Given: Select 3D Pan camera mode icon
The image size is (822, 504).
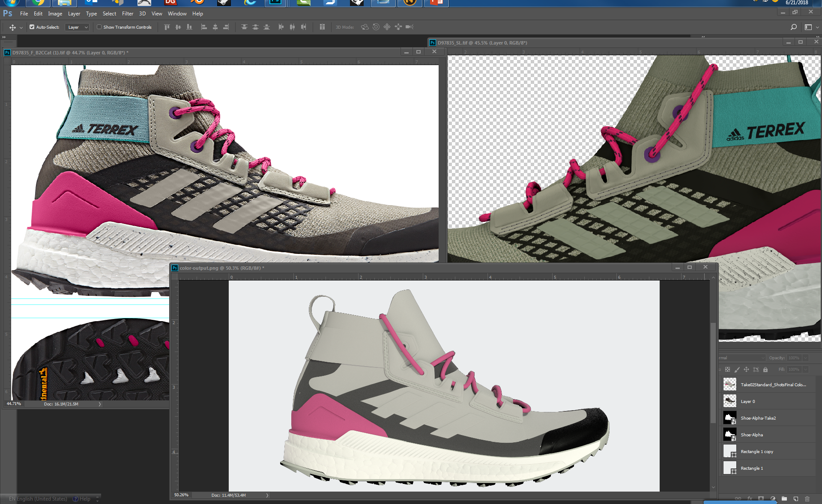Looking at the screenshot, I should pos(387,27).
